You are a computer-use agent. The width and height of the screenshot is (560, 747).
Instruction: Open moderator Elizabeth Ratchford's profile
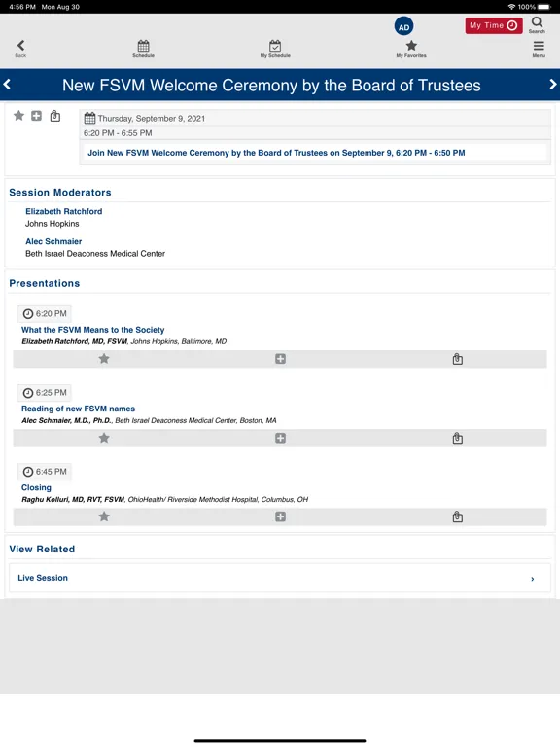coord(64,211)
